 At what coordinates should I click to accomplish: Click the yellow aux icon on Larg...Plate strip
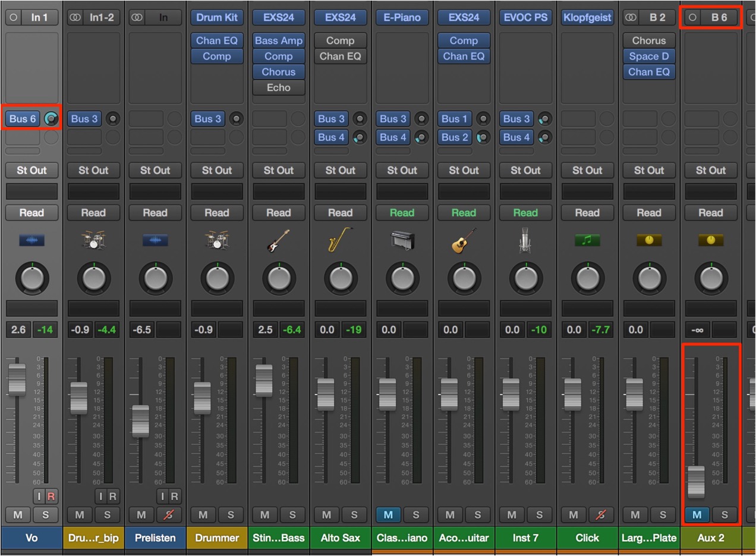point(649,240)
